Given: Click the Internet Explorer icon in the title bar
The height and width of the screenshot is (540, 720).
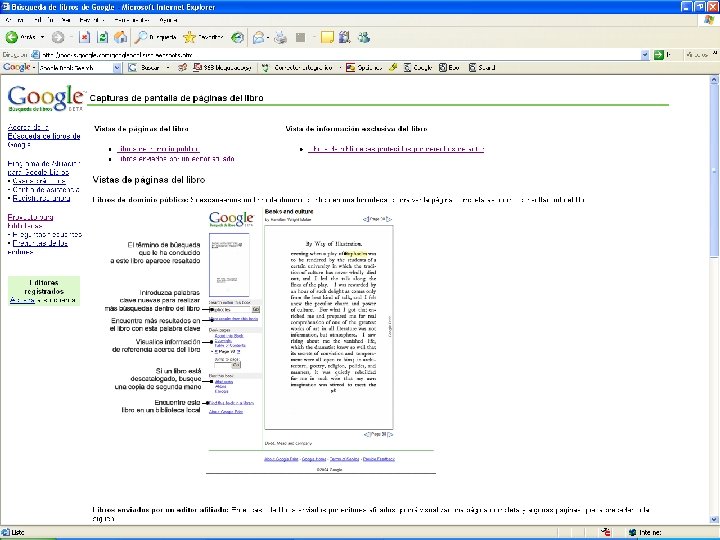Looking at the screenshot, I should pyautogui.click(x=6, y=7).
